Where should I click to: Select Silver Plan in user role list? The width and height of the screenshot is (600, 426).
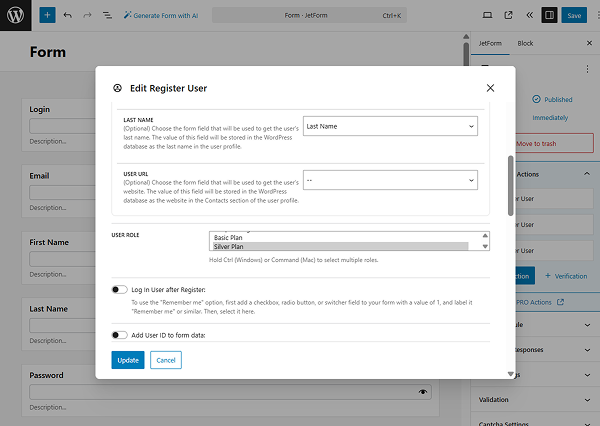[x=341, y=246]
